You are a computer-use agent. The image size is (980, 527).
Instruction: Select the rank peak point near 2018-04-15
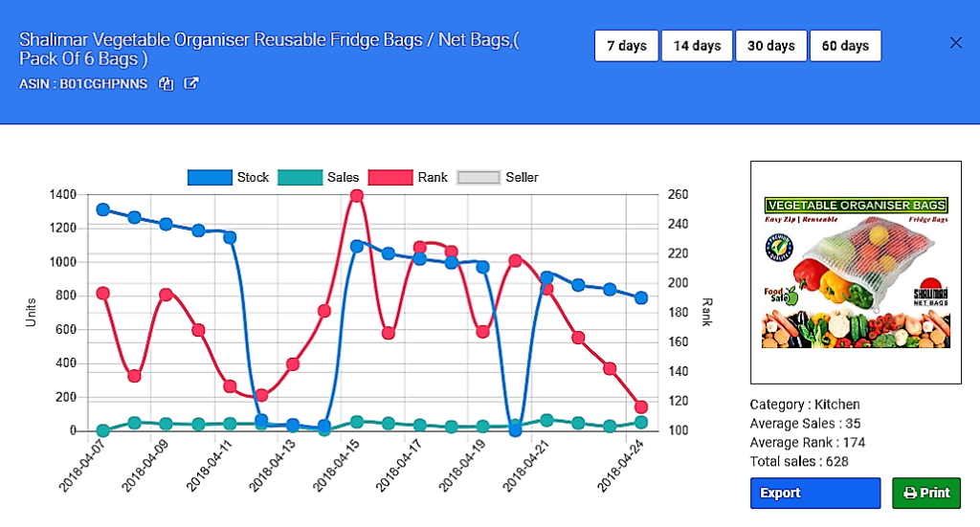pyautogui.click(x=357, y=196)
